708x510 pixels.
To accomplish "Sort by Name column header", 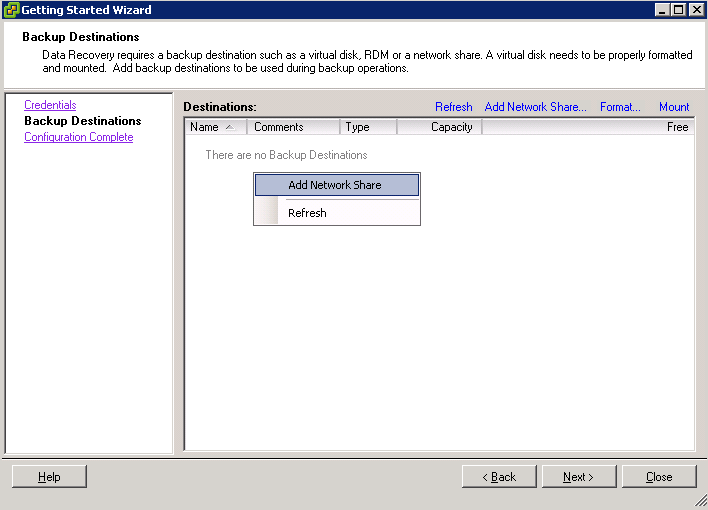I will tap(216, 127).
